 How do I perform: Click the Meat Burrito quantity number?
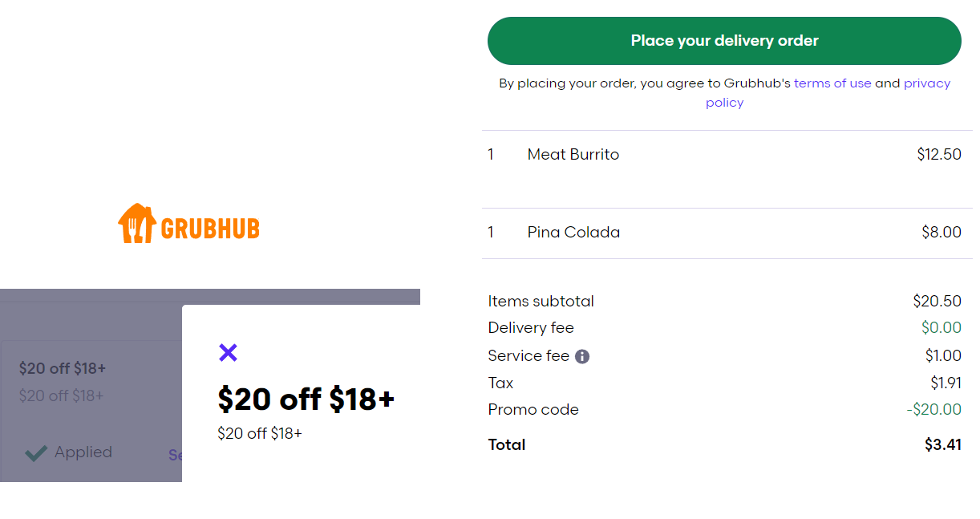(x=491, y=155)
